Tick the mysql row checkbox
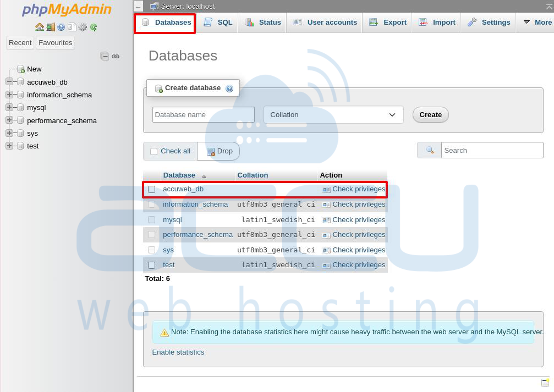 click(152, 220)
